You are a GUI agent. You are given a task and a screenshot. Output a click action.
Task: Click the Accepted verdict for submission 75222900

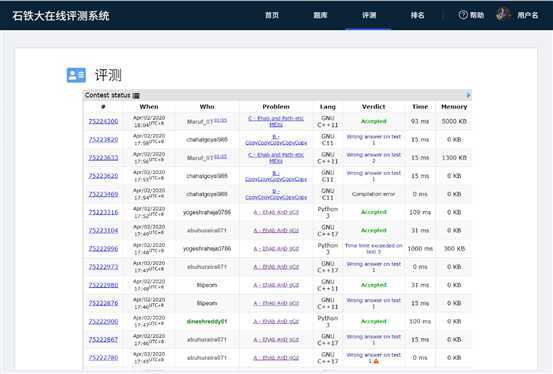coord(373,321)
